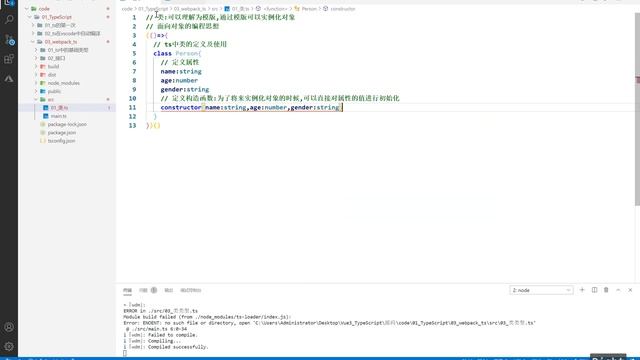Click the node_modules folder icon

[43, 83]
